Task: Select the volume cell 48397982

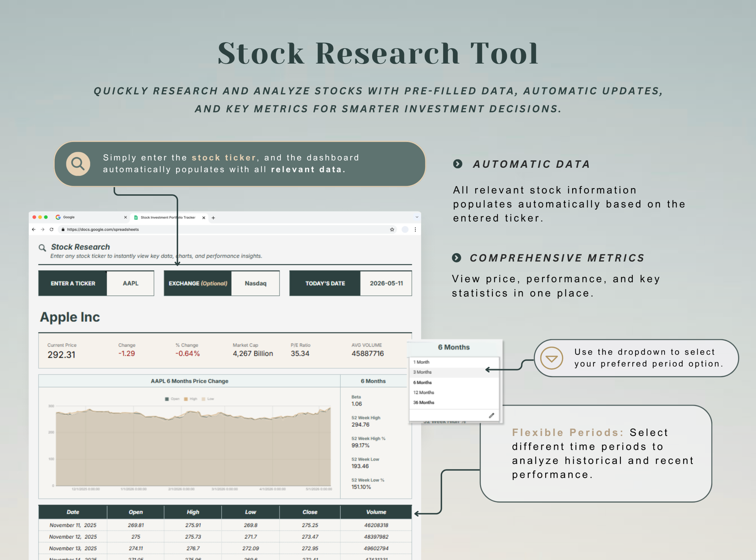Action: coord(376,537)
